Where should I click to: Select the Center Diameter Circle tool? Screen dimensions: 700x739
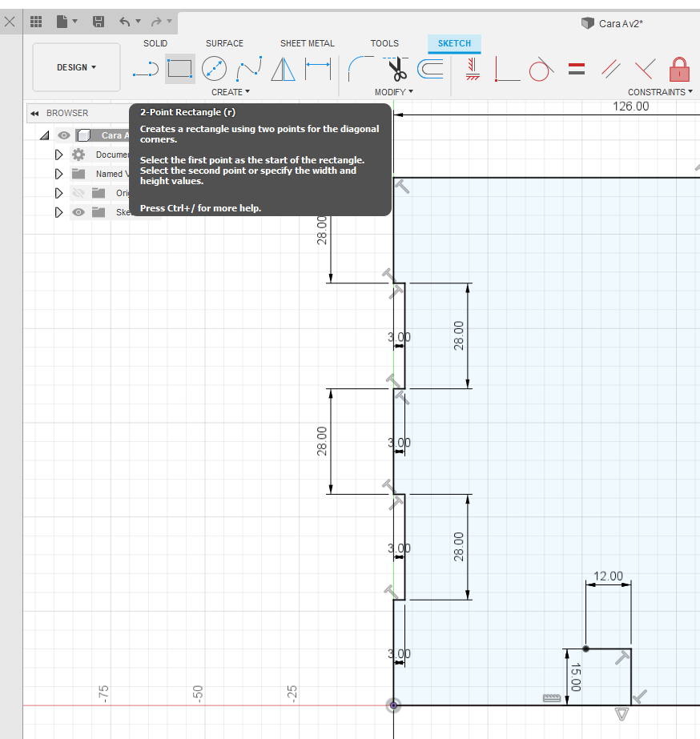(x=214, y=69)
